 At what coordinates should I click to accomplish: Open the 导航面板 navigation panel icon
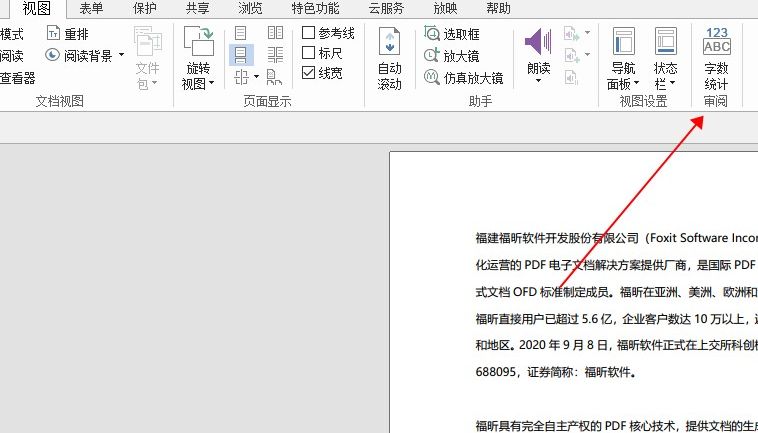(x=623, y=41)
